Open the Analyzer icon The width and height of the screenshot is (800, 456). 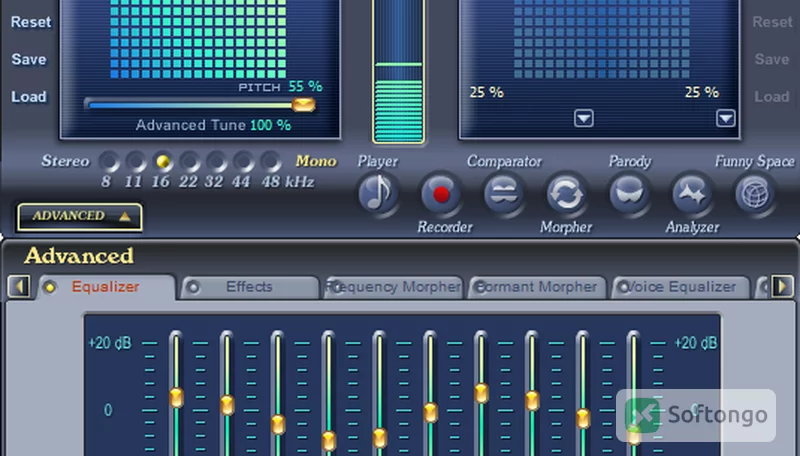click(692, 194)
